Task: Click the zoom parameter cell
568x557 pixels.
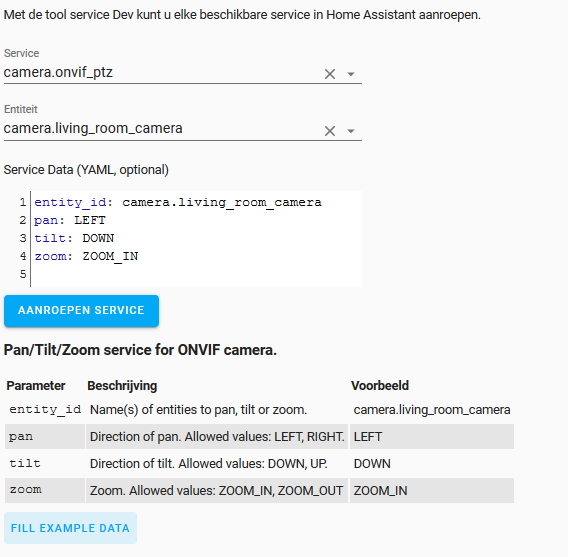Action: [x=45, y=490]
